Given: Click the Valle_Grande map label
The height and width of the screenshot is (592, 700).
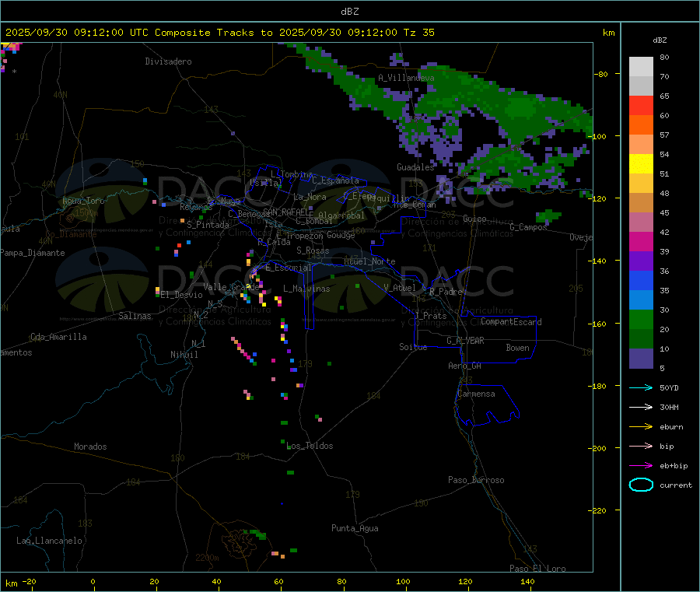Looking at the screenshot, I should (x=231, y=287).
